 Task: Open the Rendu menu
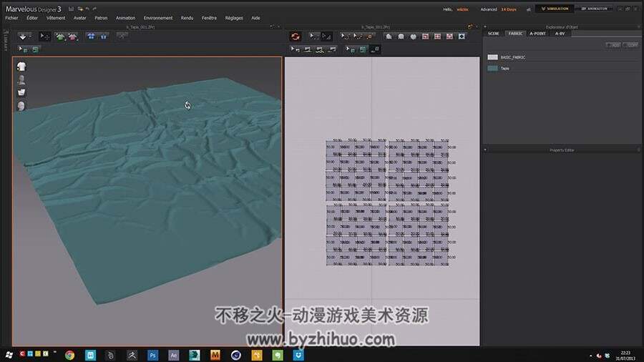point(187,18)
